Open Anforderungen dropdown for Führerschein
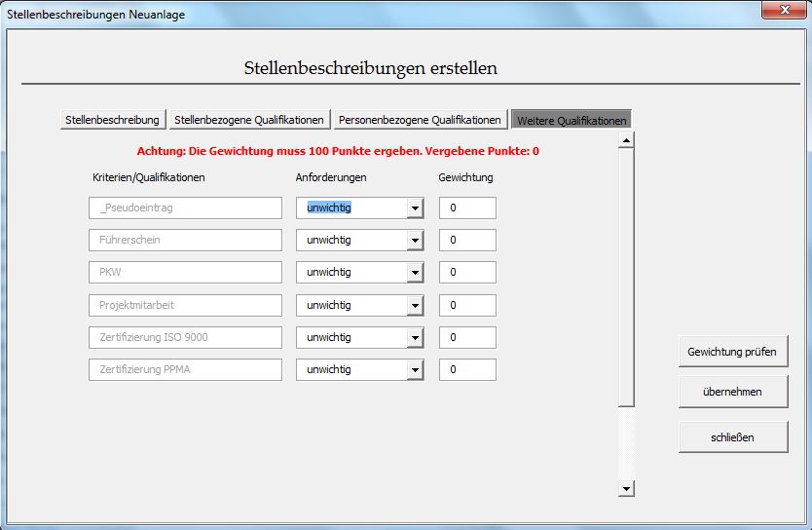Viewport: 812px width, 530px height. [x=416, y=241]
